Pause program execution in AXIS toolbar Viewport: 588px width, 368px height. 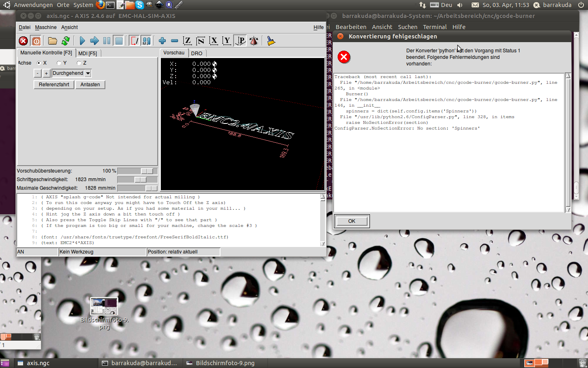tap(107, 41)
